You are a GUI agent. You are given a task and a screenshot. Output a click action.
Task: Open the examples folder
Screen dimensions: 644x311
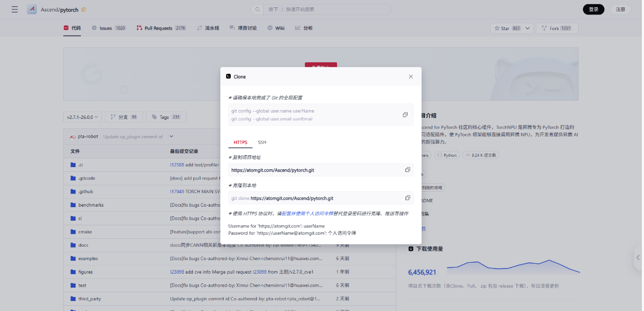pyautogui.click(x=88, y=259)
